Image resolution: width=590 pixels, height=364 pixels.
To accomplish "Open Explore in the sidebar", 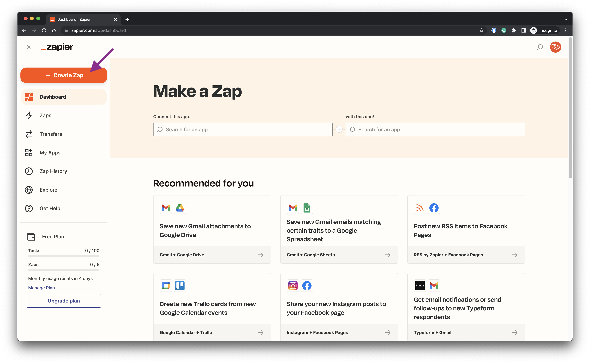I will click(64, 190).
